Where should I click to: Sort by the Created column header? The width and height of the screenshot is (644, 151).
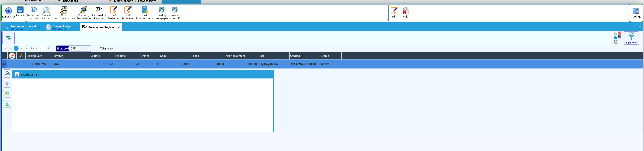tap(305, 56)
